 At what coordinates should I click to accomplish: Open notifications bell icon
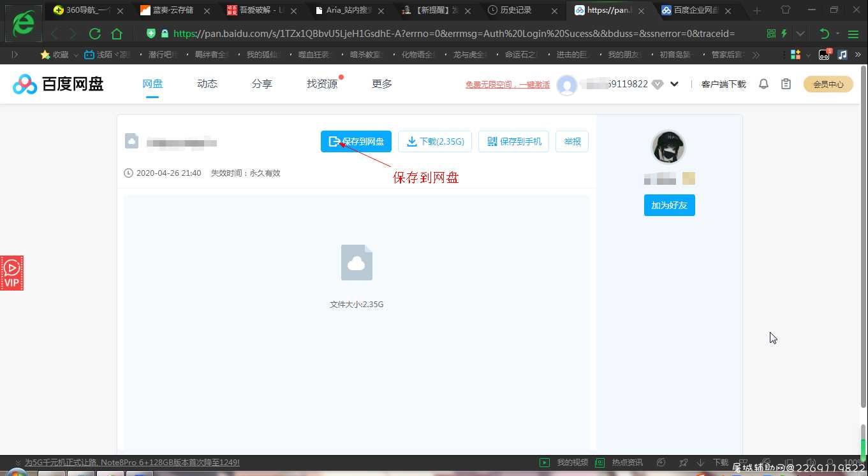pyautogui.click(x=763, y=84)
